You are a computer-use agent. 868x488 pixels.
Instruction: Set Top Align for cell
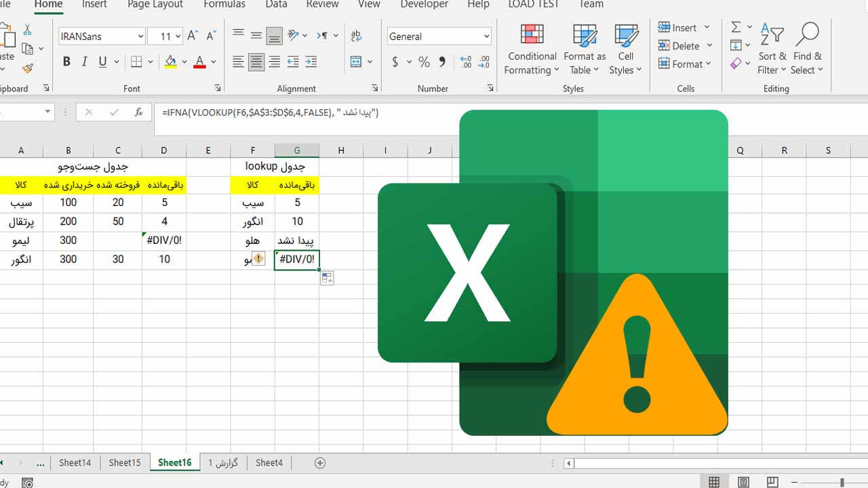click(238, 35)
